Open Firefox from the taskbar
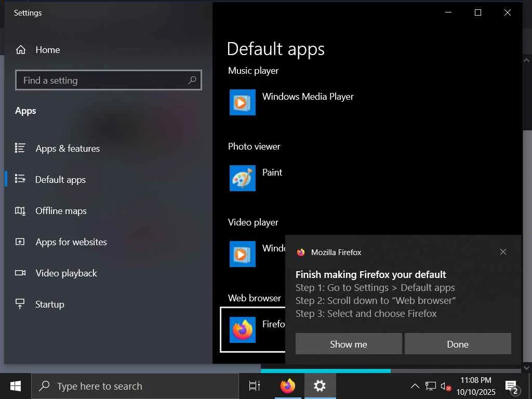This screenshot has width=532, height=399. pyautogui.click(x=287, y=386)
